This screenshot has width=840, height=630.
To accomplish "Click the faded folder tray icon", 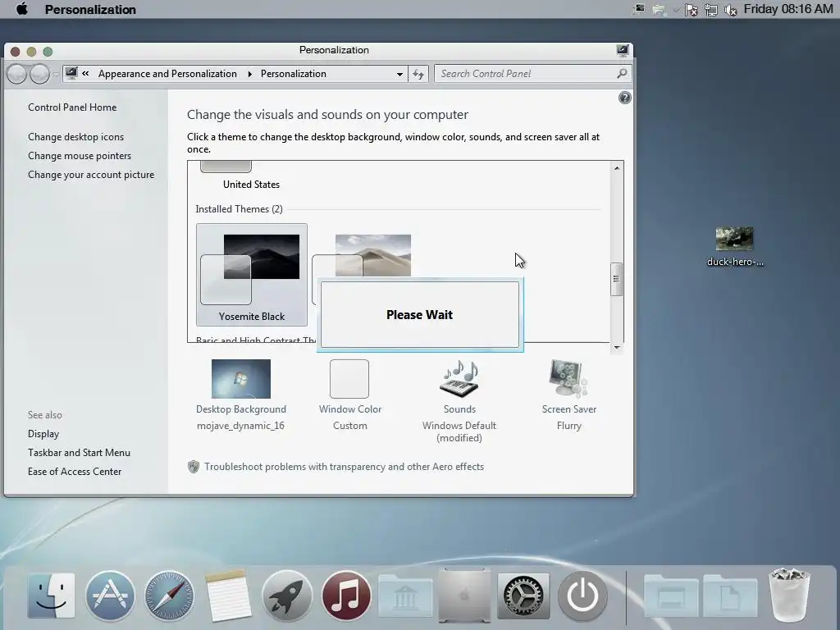I will [659, 10].
